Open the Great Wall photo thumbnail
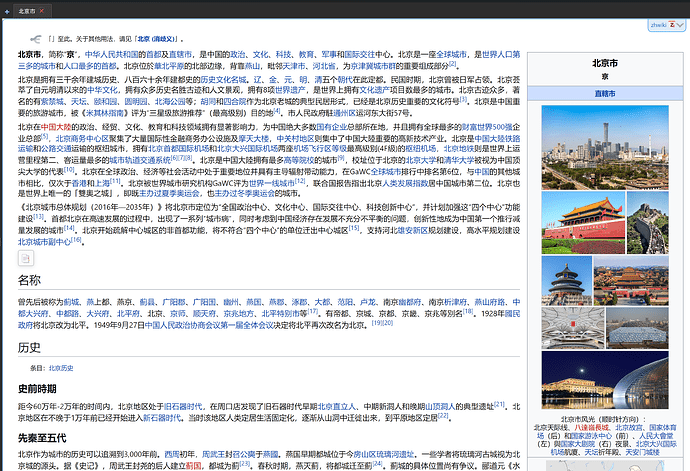Viewport: 690px width, 471px height. click(x=648, y=222)
